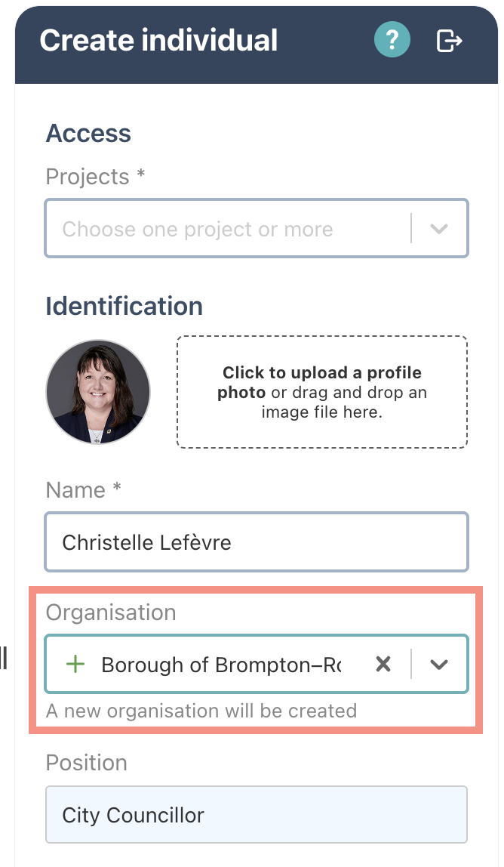Click the dashed upload profile photo zone

(x=322, y=391)
